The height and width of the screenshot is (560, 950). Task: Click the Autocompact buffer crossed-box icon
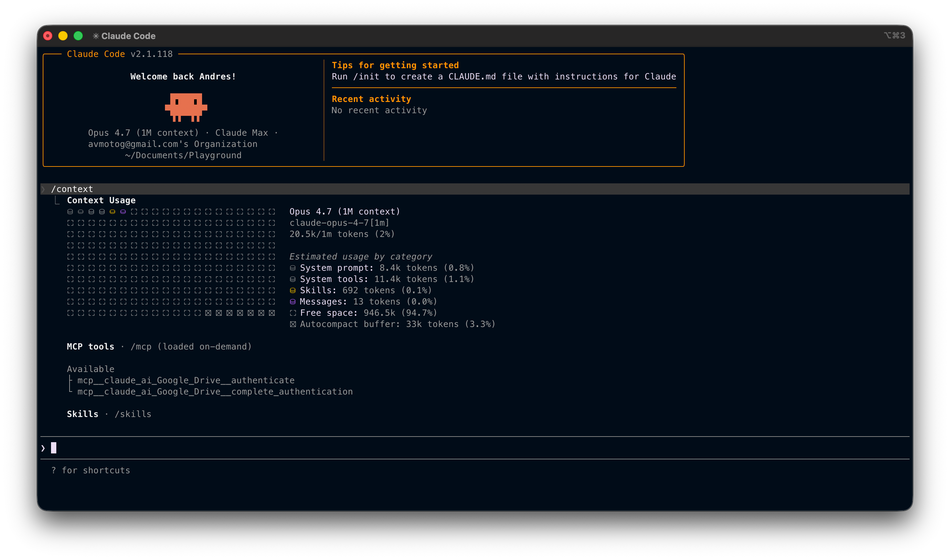292,325
